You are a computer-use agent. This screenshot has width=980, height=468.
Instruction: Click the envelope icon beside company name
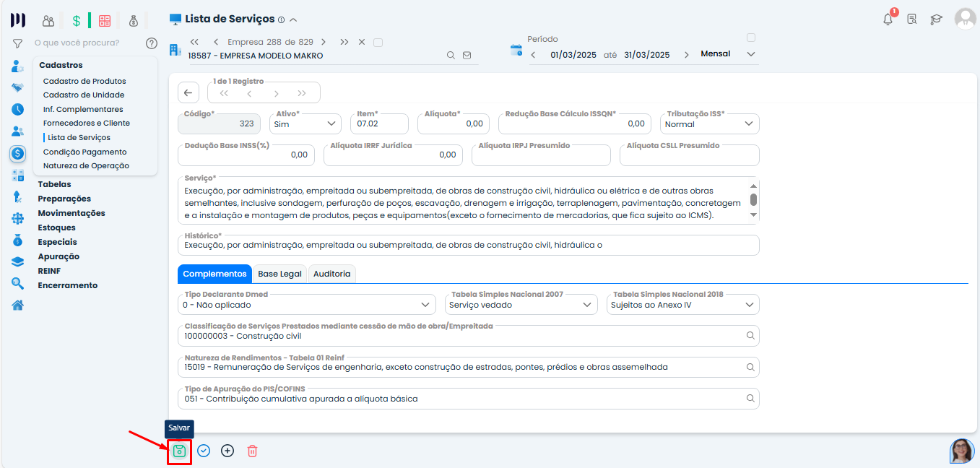467,55
